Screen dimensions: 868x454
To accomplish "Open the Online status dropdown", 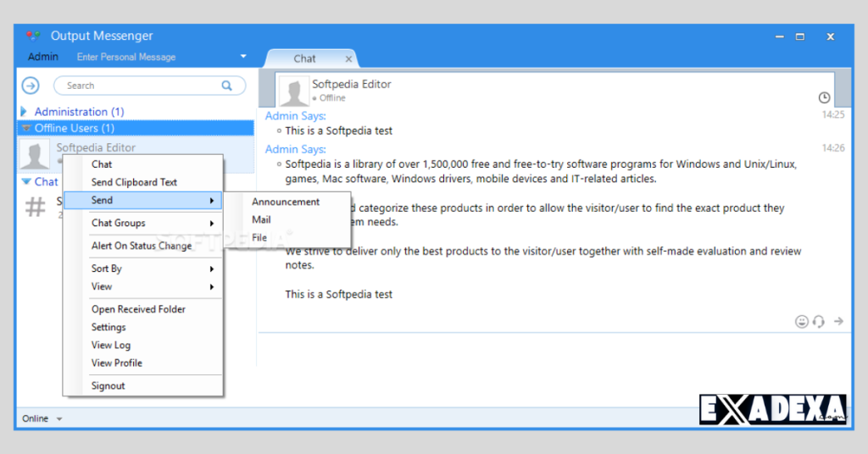I will tap(59, 418).
